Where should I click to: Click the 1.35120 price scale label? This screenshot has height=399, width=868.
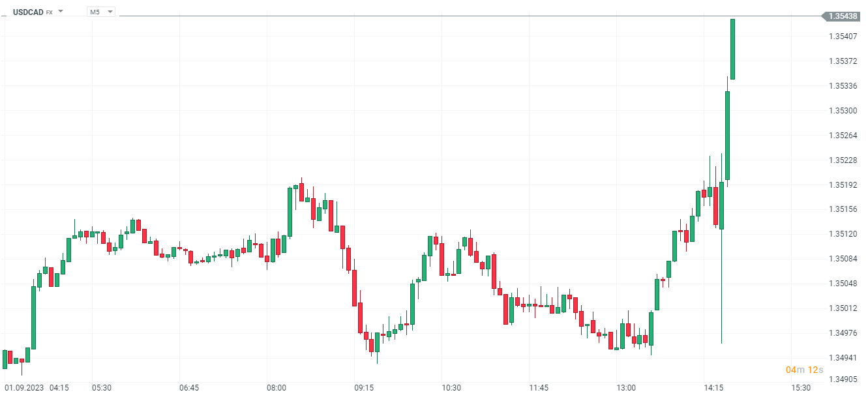click(x=843, y=234)
